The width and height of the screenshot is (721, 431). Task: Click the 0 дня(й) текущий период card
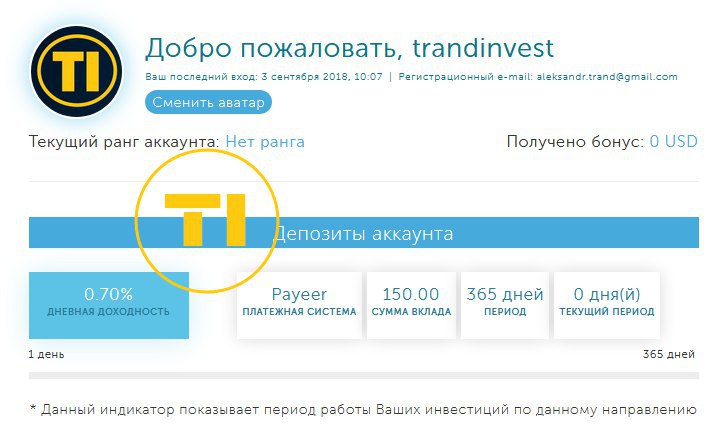[x=607, y=305]
